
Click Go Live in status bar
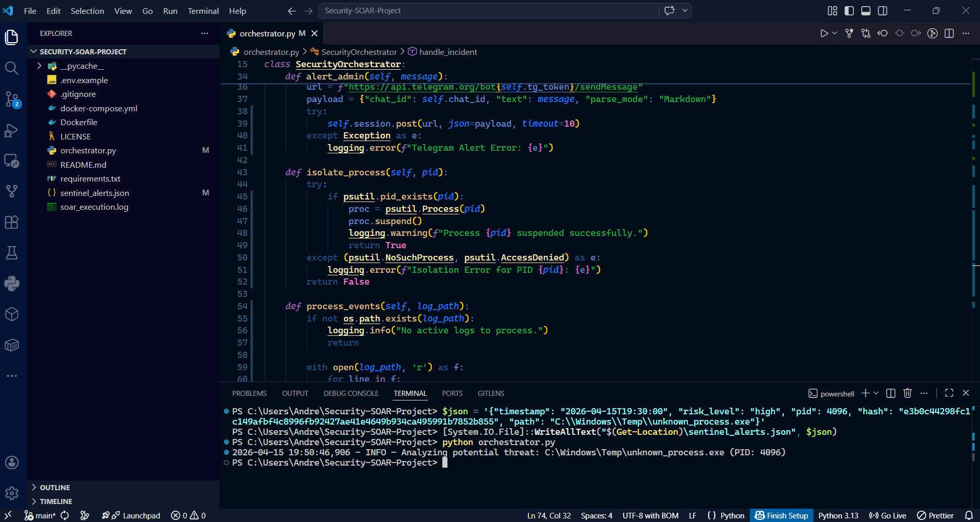pos(888,515)
